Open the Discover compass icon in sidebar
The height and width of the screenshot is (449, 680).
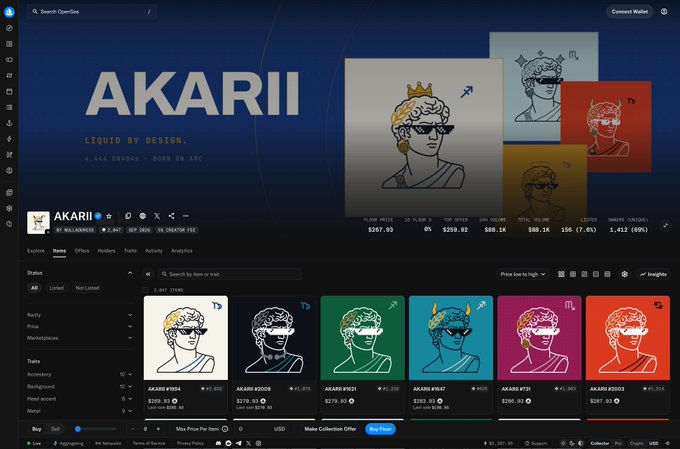pyautogui.click(x=9, y=28)
